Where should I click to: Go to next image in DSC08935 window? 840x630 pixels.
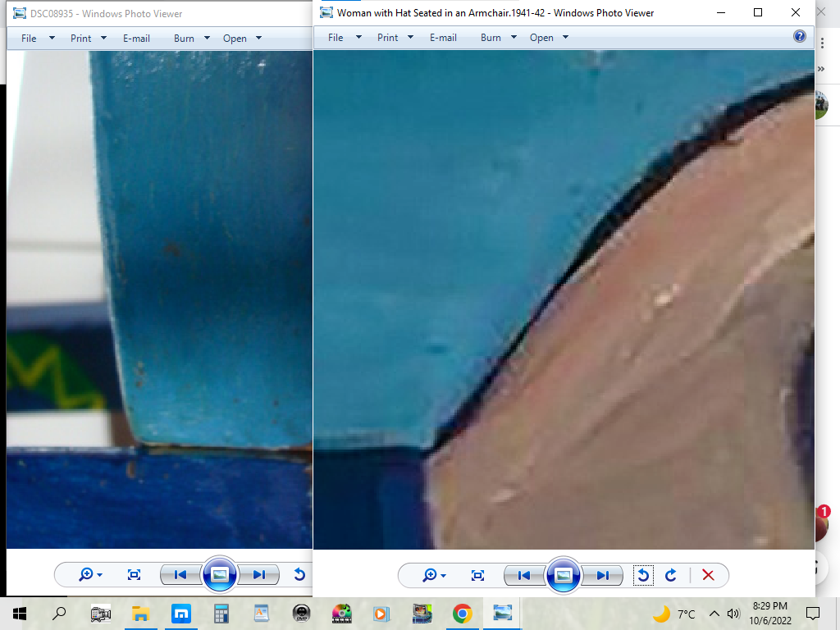[x=258, y=575]
